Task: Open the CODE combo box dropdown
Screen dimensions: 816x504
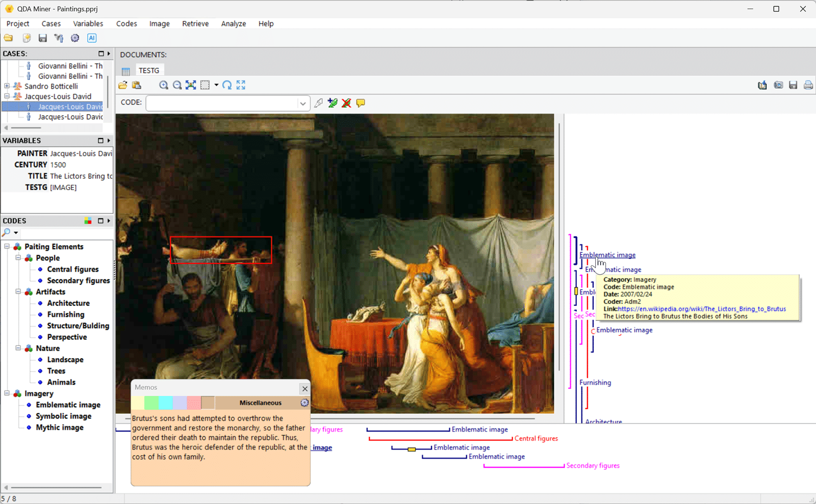Action: tap(303, 103)
